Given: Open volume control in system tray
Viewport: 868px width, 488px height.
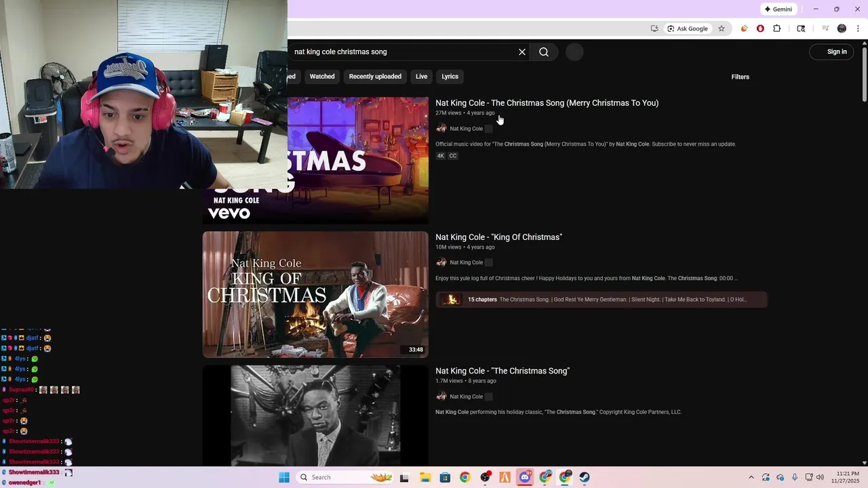Looking at the screenshot, I should [x=820, y=477].
